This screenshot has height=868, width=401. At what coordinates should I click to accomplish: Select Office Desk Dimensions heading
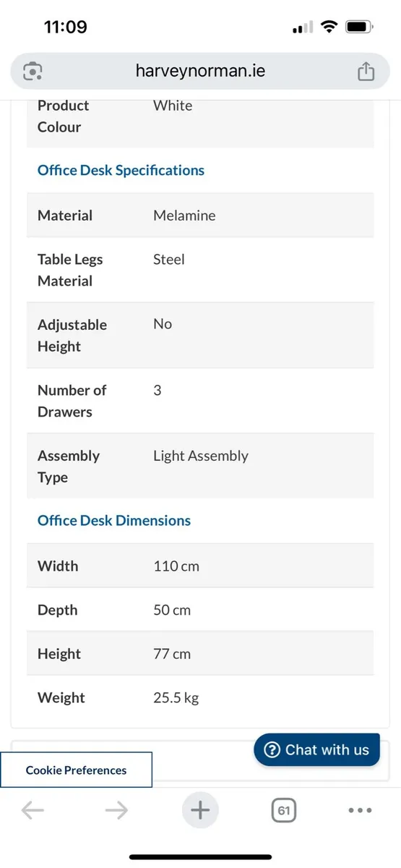point(114,520)
